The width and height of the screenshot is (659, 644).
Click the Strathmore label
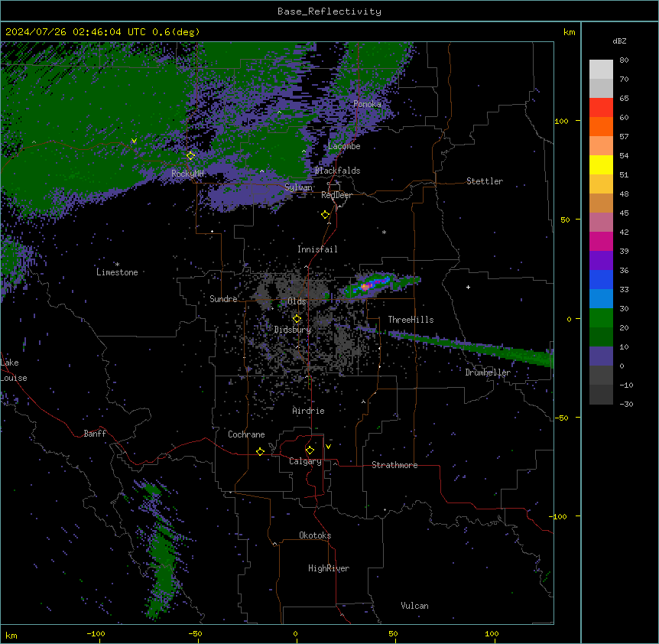point(394,465)
